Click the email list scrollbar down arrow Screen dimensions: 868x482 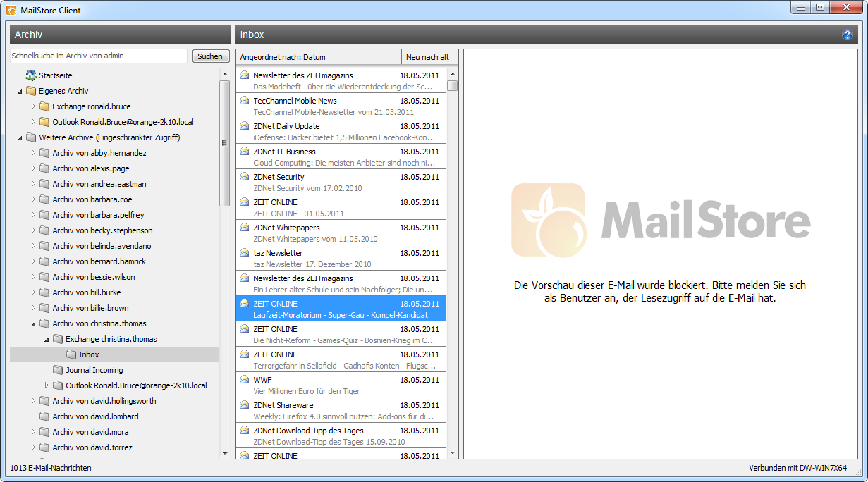pos(453,453)
